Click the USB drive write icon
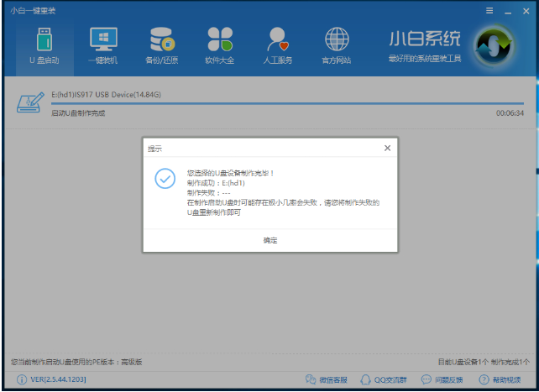The height and width of the screenshot is (392, 539). (30, 102)
